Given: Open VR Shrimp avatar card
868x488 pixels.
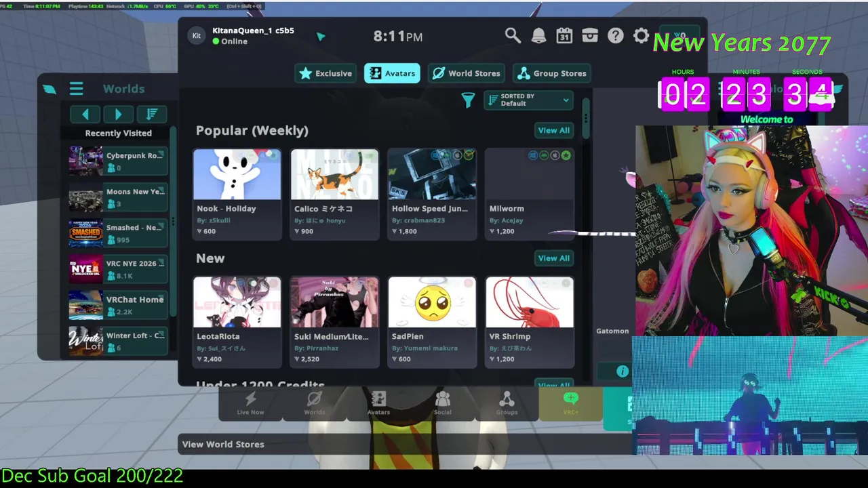Looking at the screenshot, I should (x=530, y=322).
